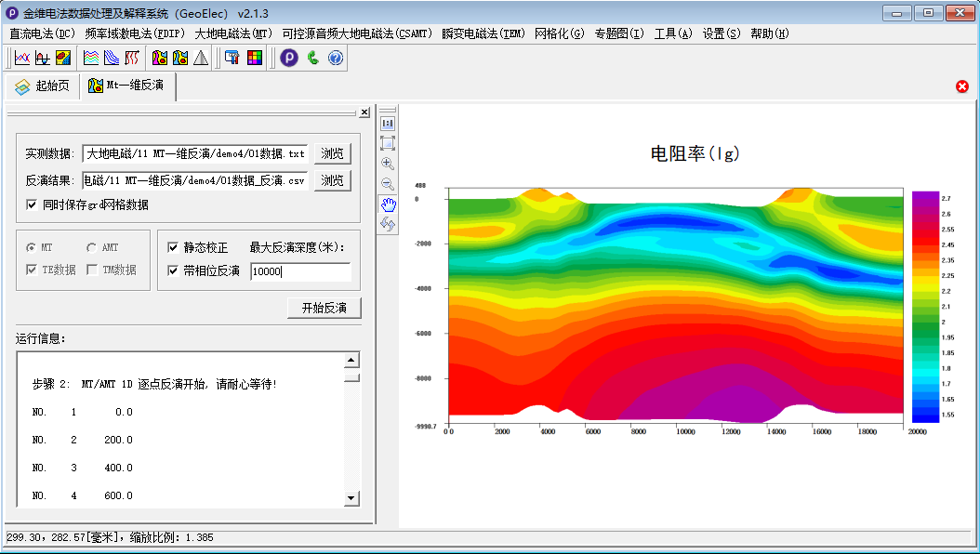The width and height of the screenshot is (980, 554).
Task: Switch to the 起始页 tab
Action: (x=42, y=86)
